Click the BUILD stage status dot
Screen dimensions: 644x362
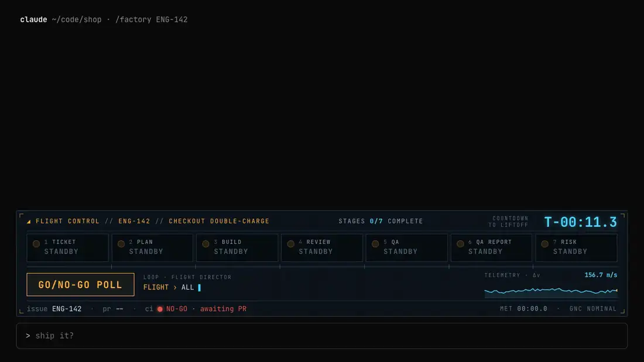pyautogui.click(x=205, y=244)
